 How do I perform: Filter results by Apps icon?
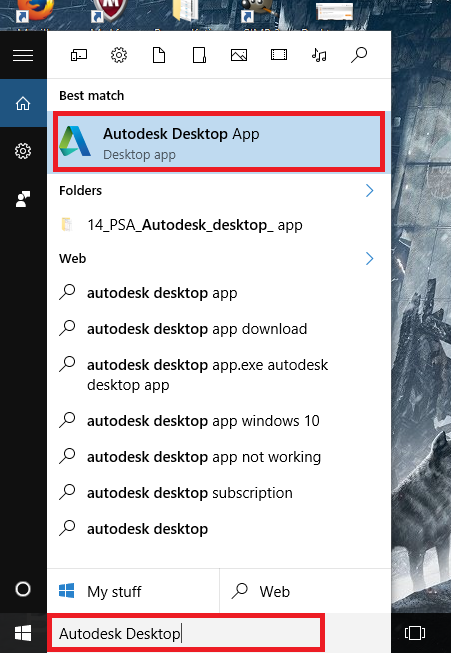[79, 55]
